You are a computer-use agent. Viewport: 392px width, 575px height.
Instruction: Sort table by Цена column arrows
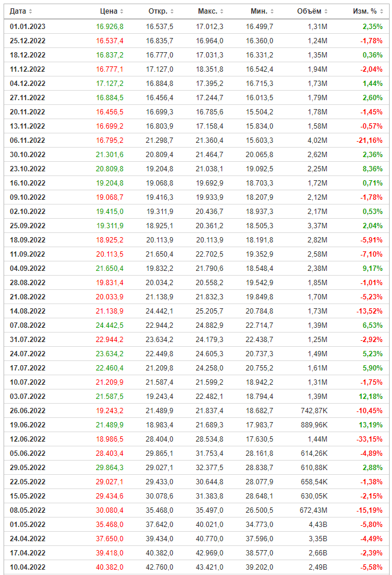click(121, 11)
